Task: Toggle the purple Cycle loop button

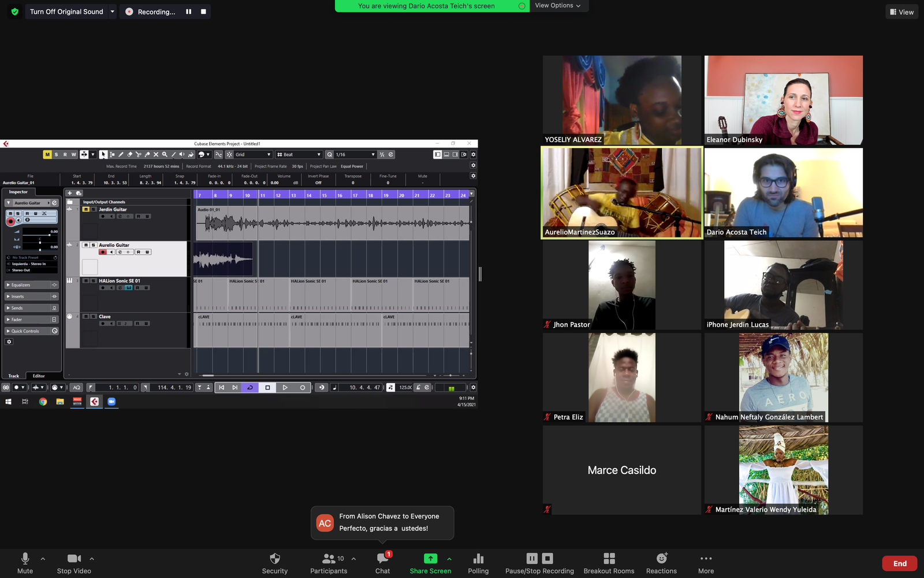Action: click(x=250, y=387)
